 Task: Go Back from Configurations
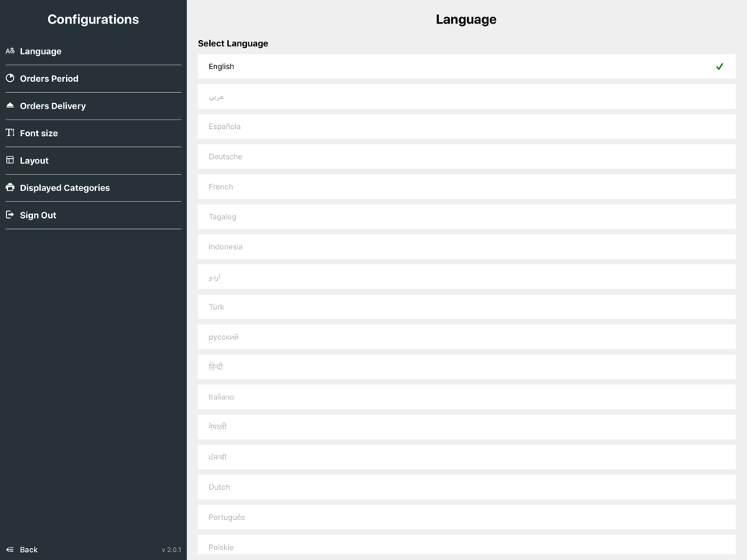click(x=22, y=550)
